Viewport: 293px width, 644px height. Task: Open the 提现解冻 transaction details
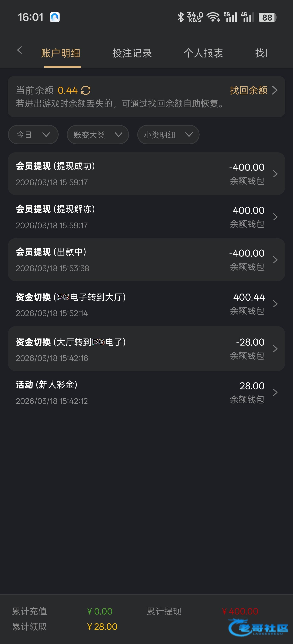(146, 217)
